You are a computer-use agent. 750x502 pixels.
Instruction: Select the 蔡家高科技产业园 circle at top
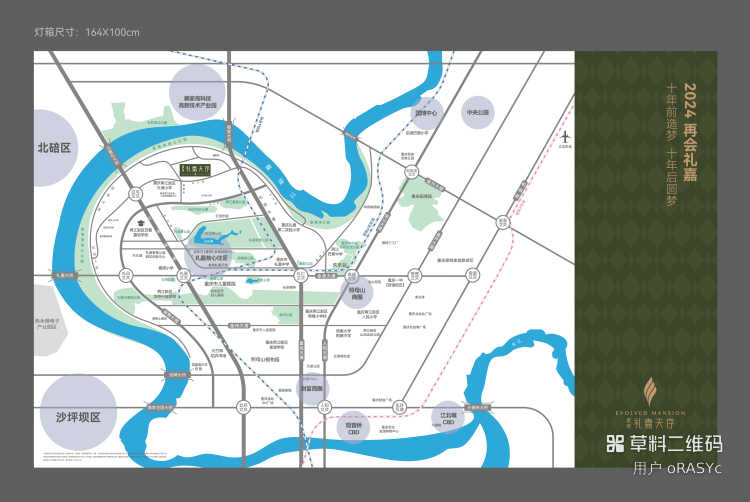click(x=197, y=92)
